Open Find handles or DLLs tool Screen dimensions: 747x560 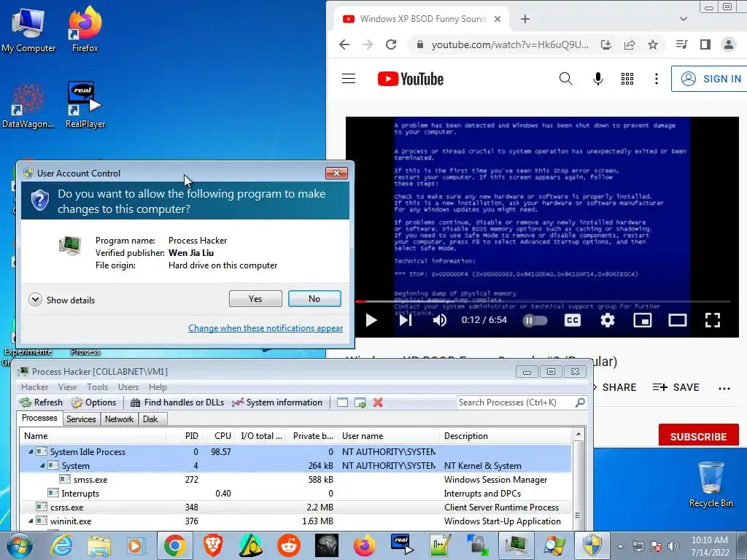tap(177, 402)
